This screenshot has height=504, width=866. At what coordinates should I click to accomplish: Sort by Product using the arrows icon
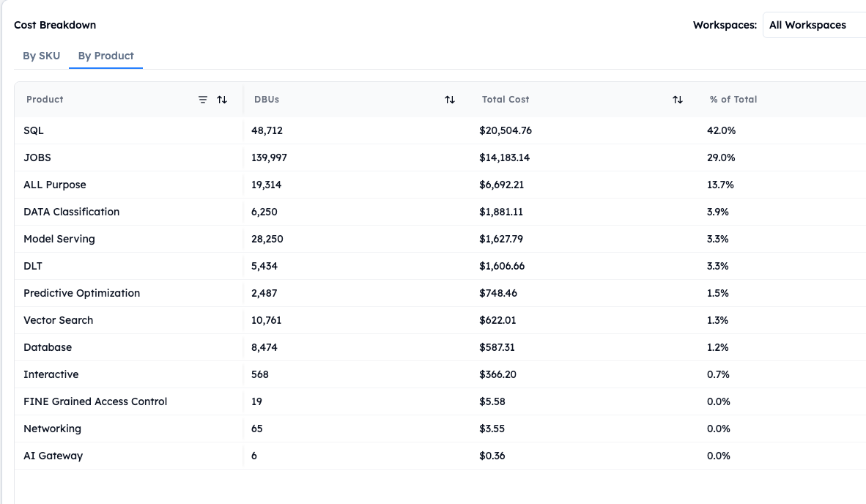222,100
